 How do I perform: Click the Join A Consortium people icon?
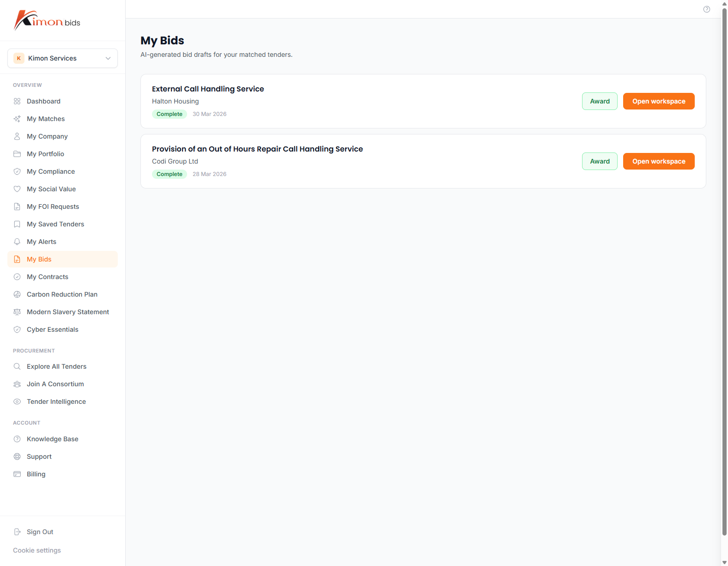17,384
